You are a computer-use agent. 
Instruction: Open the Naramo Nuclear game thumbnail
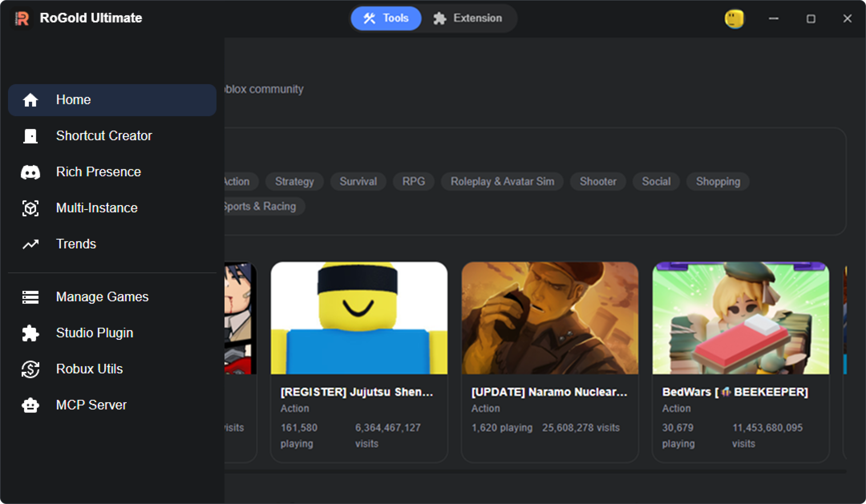(550, 318)
